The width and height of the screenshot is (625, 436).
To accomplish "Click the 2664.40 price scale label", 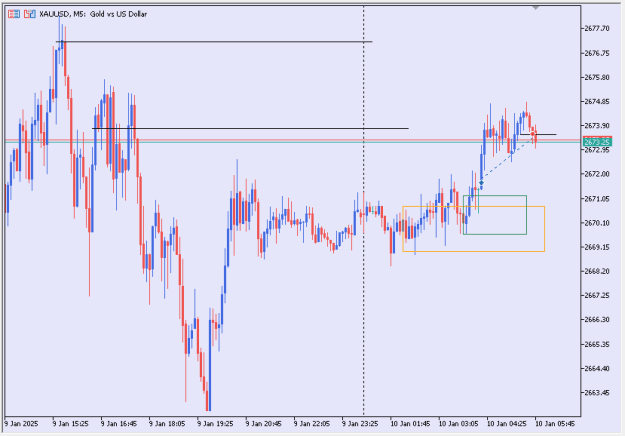I will point(597,369).
